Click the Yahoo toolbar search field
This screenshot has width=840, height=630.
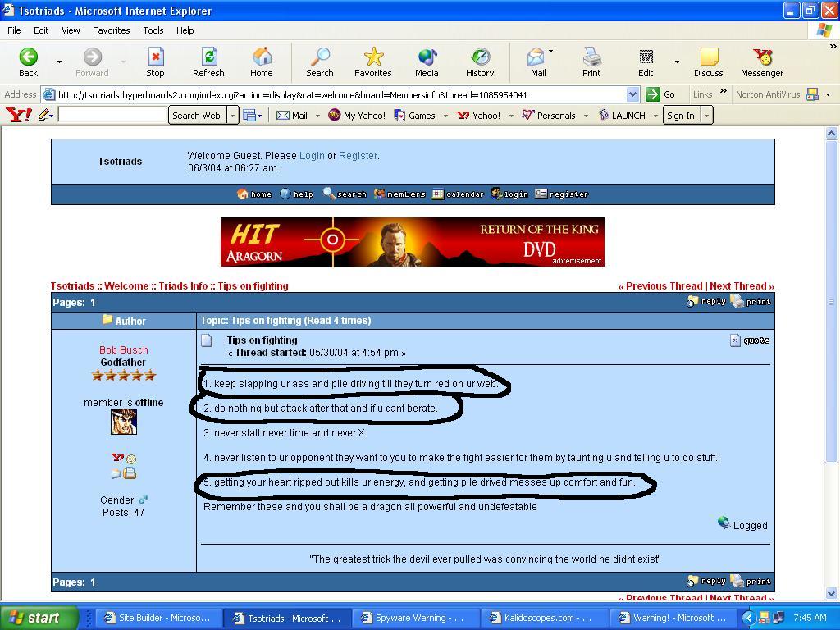coord(112,115)
